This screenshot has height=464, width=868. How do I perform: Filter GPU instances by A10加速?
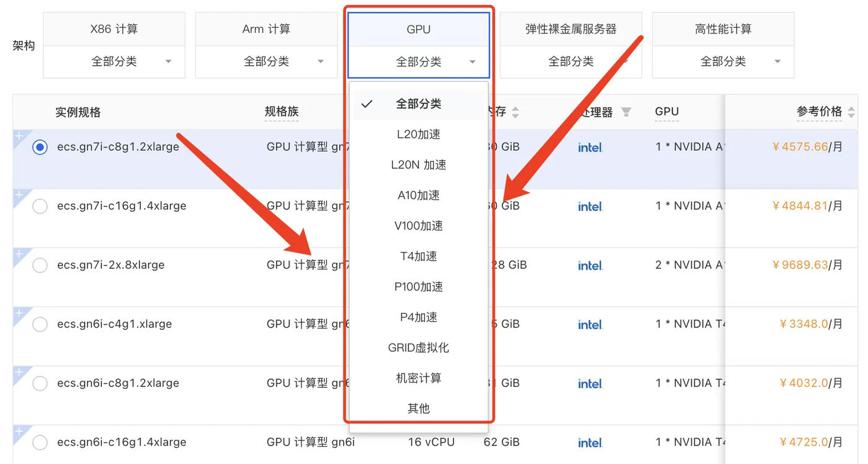click(418, 195)
